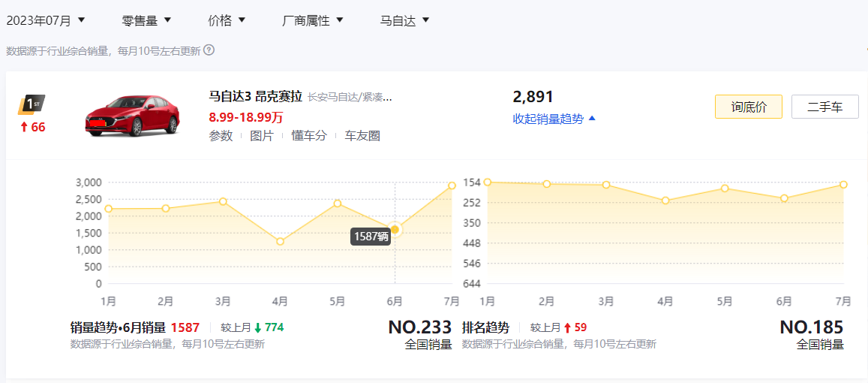The image size is (868, 383).
Task: Select the 3月 point on sales chart
Action: [223, 201]
